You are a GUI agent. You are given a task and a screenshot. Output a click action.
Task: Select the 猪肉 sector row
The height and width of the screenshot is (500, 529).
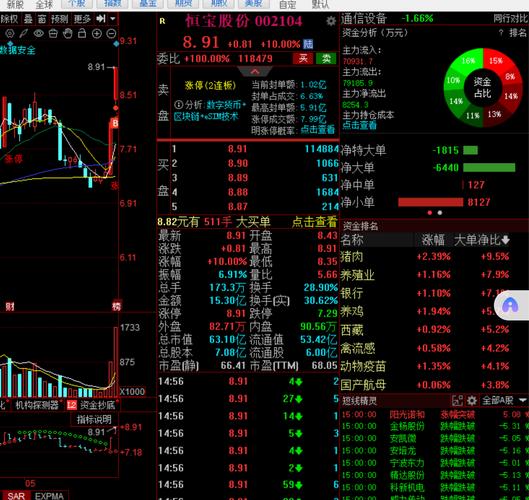coord(434,256)
